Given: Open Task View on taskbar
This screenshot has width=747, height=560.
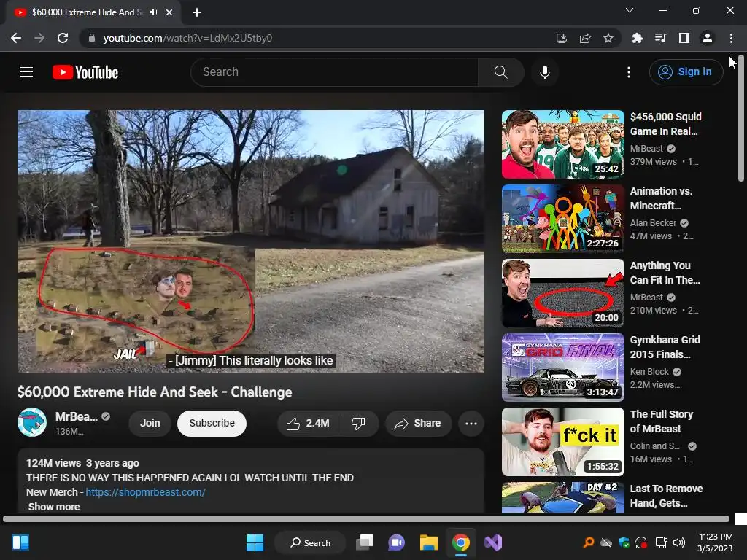Looking at the screenshot, I should point(365,542).
